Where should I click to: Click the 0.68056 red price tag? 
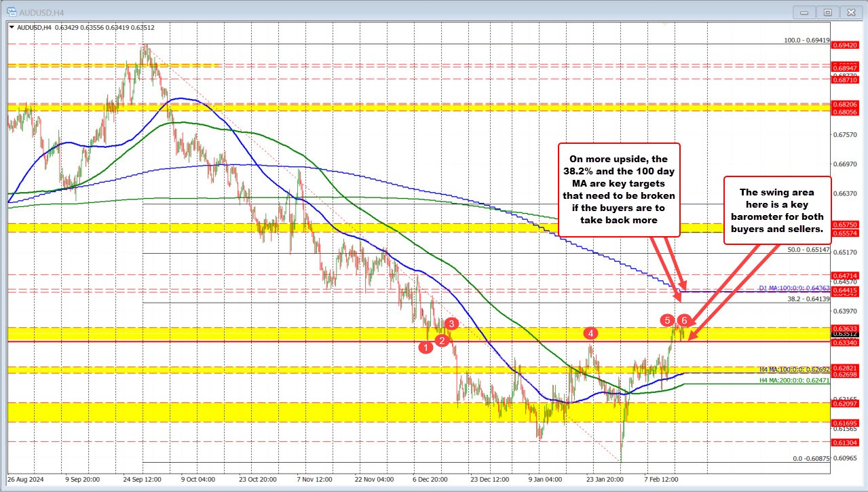[x=846, y=111]
